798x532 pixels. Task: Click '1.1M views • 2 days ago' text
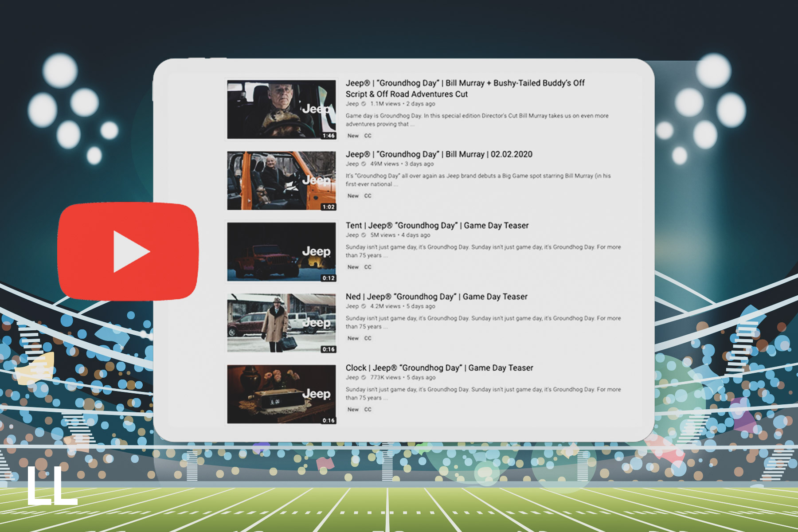(x=403, y=104)
